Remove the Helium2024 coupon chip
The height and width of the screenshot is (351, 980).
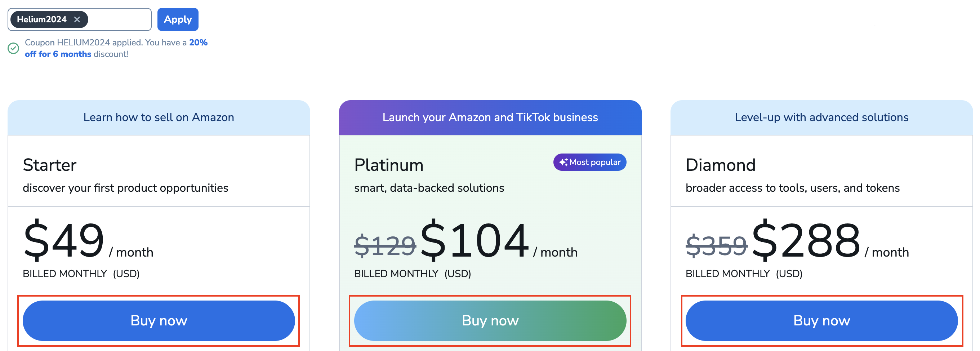(77, 19)
